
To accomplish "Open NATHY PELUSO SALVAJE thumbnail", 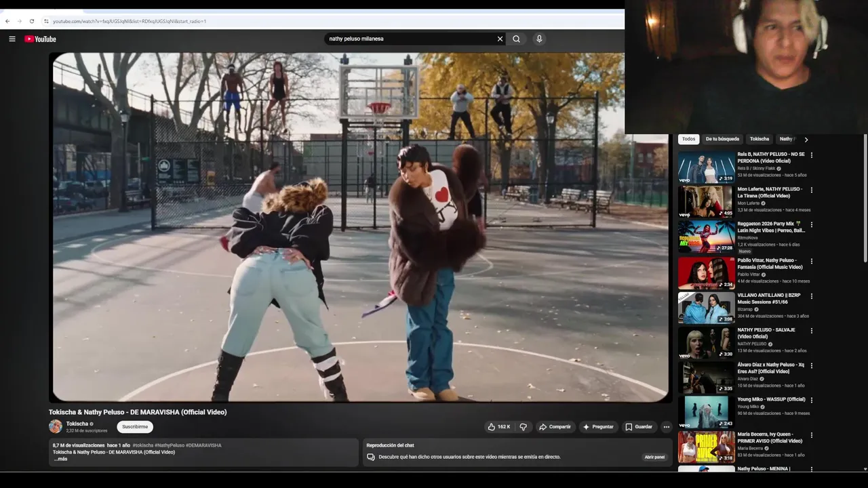I will [x=706, y=342].
